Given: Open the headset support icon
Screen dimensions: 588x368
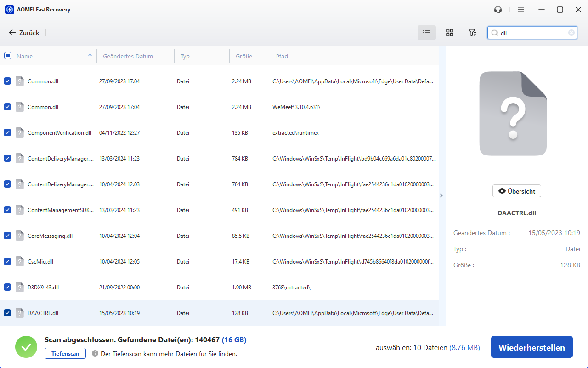Looking at the screenshot, I should 498,10.
